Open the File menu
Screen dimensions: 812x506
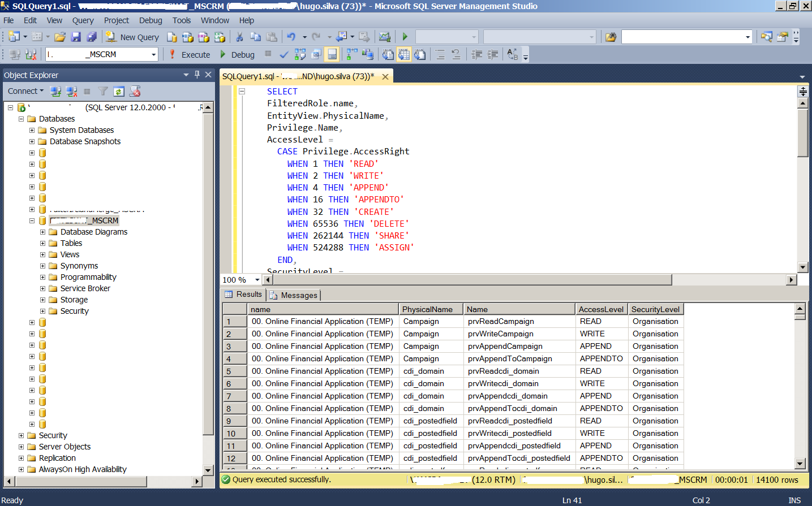click(x=8, y=20)
